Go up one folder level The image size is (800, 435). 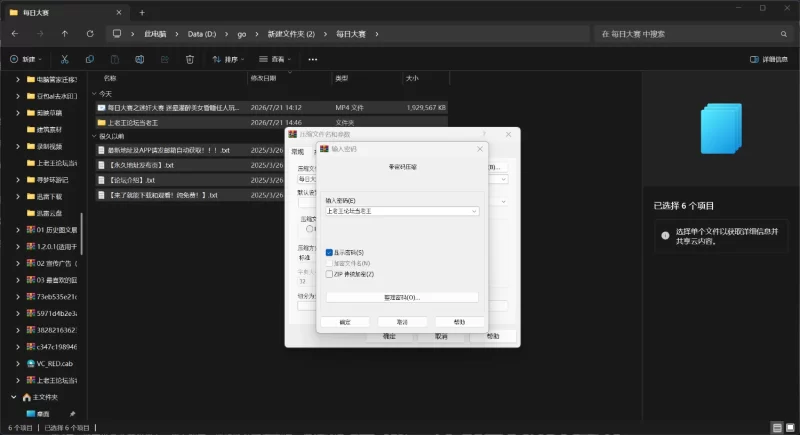pos(65,34)
